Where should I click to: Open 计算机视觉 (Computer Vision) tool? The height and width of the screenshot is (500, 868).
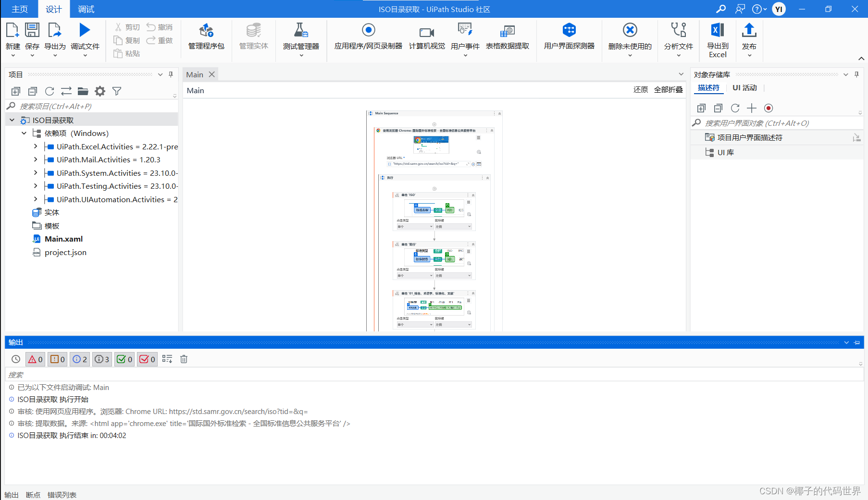427,37
